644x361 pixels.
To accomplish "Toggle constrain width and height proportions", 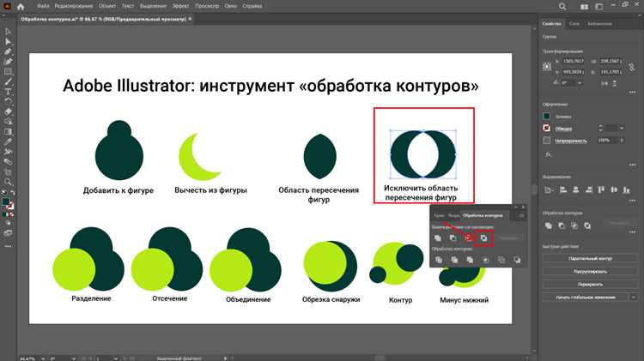I will pyautogui.click(x=632, y=66).
